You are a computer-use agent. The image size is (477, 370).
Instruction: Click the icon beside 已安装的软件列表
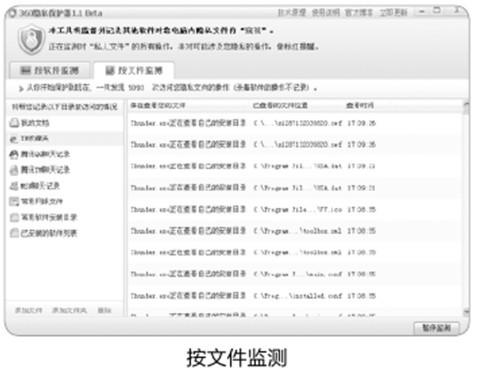(x=14, y=233)
